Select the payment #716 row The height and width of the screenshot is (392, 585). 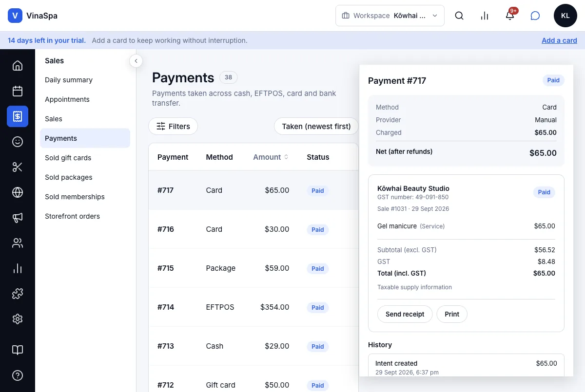click(x=253, y=229)
